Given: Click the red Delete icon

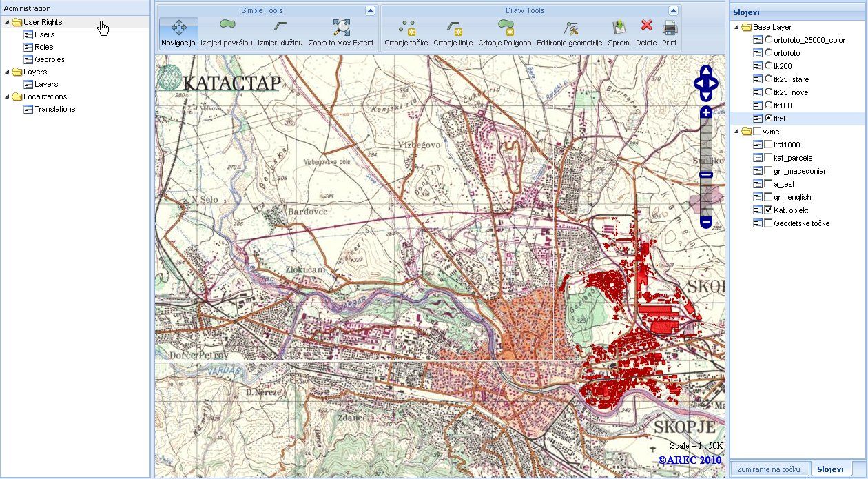Looking at the screenshot, I should point(646,26).
